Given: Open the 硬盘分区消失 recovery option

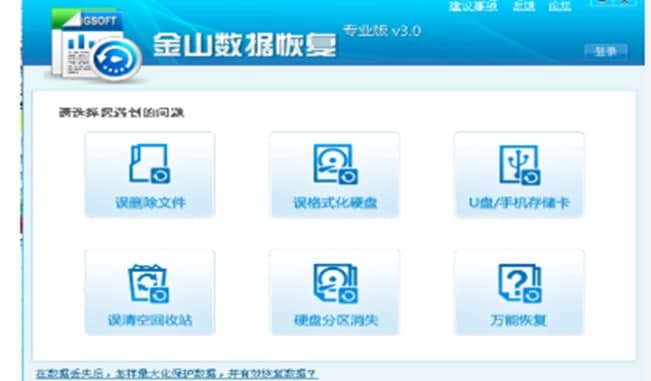Looking at the screenshot, I should coord(335,292).
